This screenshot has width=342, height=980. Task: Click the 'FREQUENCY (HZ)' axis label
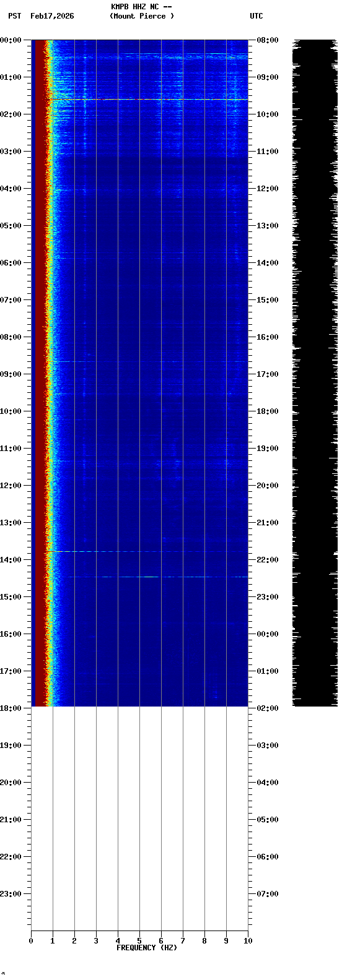(x=147, y=948)
